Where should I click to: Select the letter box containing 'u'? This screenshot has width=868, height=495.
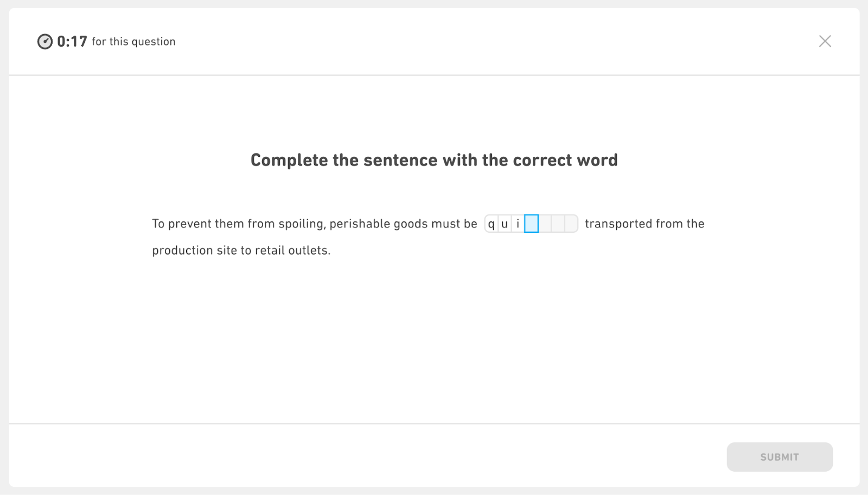[x=505, y=224]
